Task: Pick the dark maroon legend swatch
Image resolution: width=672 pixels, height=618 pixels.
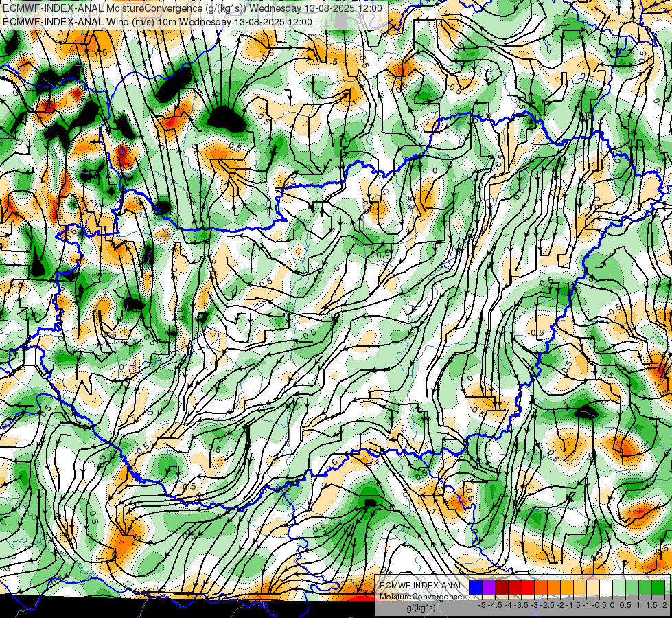Action: pyautogui.click(x=502, y=587)
